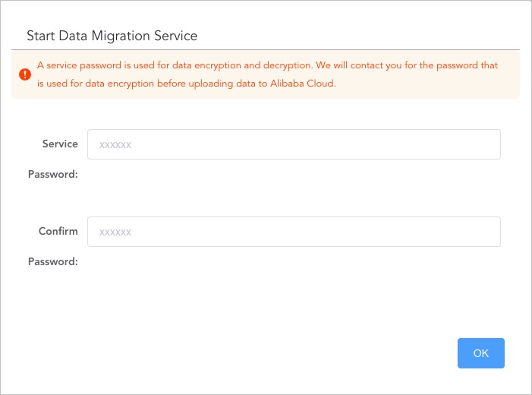
Task: Click the "Confirm" field label
Action: point(58,231)
